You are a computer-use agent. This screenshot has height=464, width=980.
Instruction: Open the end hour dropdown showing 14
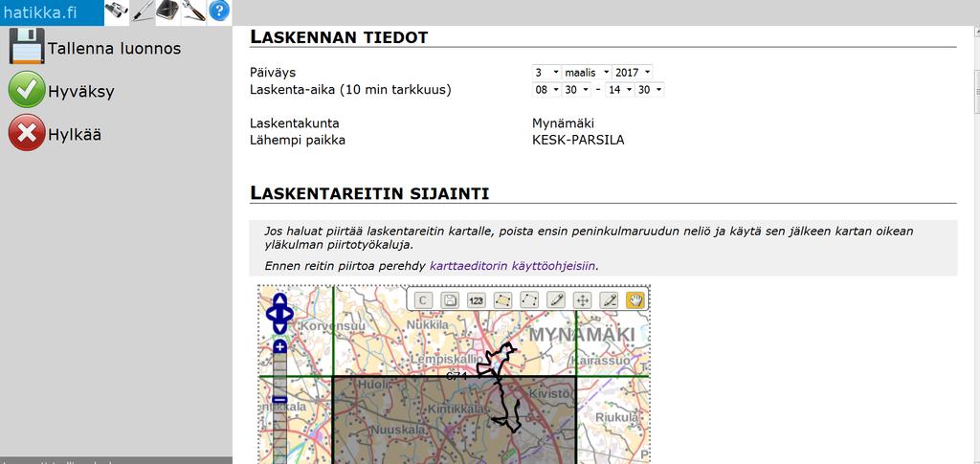[619, 90]
